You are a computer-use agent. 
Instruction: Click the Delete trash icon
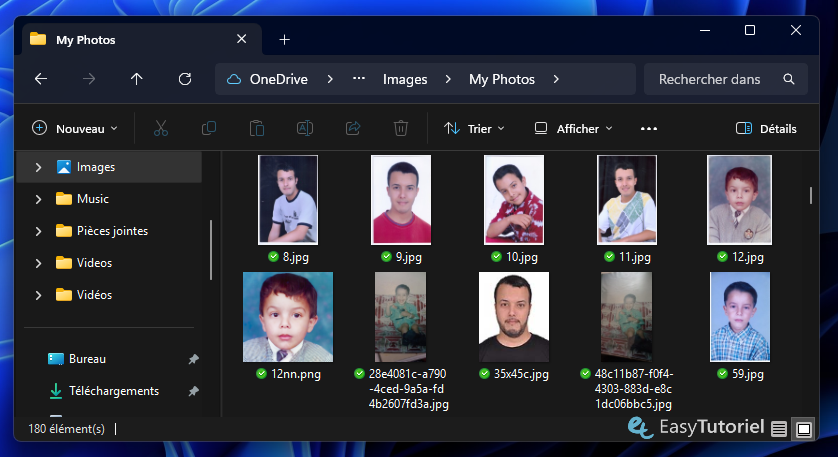(x=401, y=128)
